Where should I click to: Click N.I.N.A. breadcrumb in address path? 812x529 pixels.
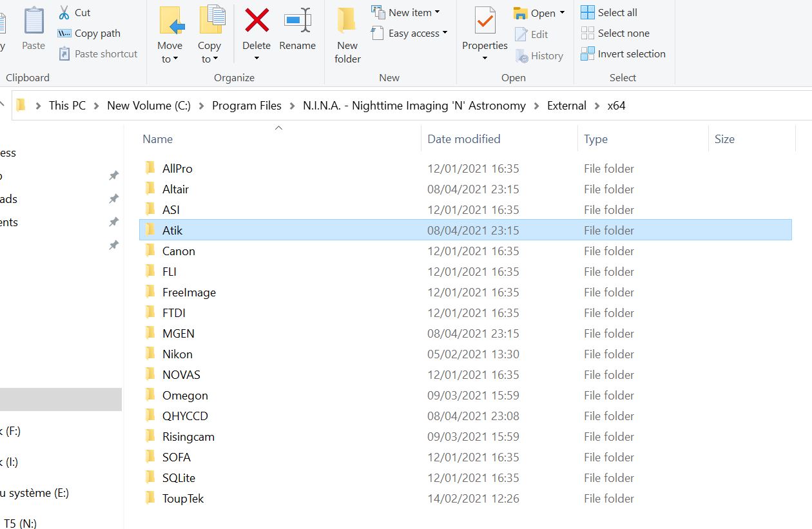414,106
